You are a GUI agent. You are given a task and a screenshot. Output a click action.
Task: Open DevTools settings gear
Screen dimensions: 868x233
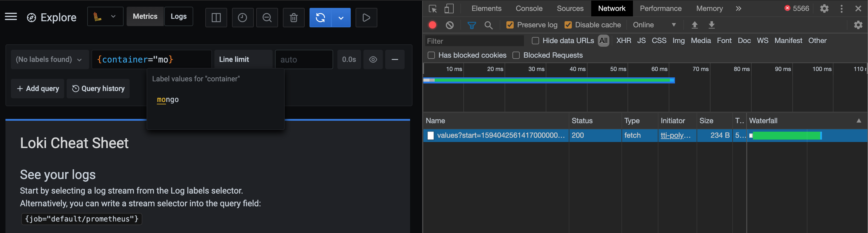tap(824, 8)
